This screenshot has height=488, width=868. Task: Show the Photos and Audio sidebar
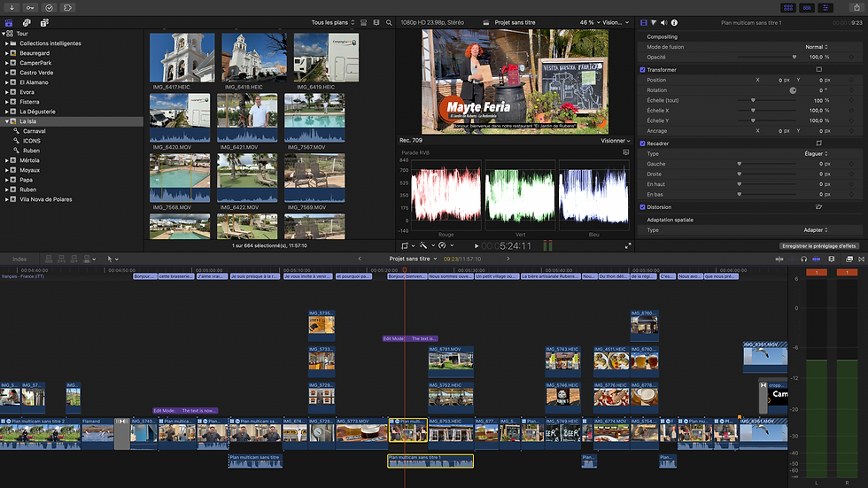point(27,22)
